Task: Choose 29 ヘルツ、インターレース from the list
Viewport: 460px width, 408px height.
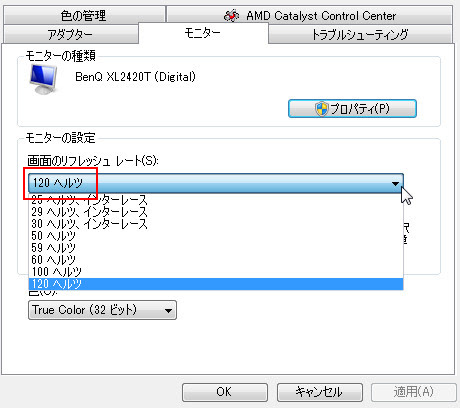Action: 216,212
